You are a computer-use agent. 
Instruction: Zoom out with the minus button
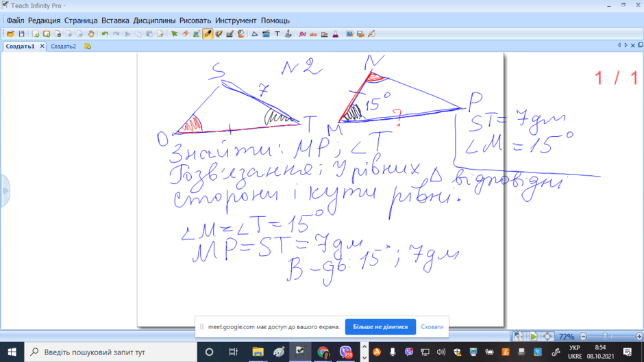[x=583, y=337]
